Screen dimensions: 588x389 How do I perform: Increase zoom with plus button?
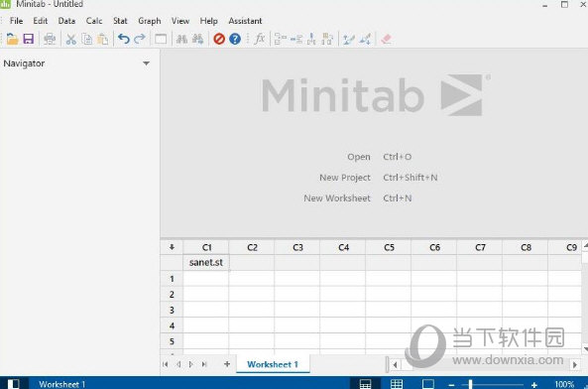(x=534, y=385)
